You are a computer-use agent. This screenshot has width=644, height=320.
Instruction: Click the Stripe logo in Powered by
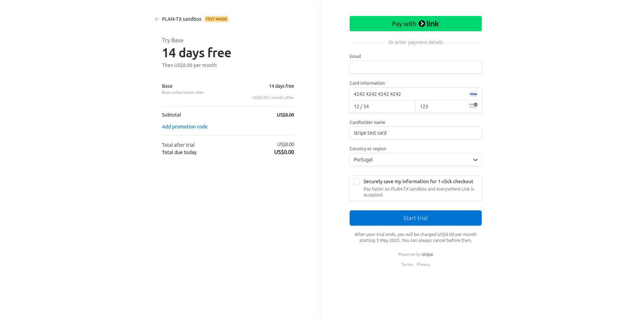coord(427,254)
